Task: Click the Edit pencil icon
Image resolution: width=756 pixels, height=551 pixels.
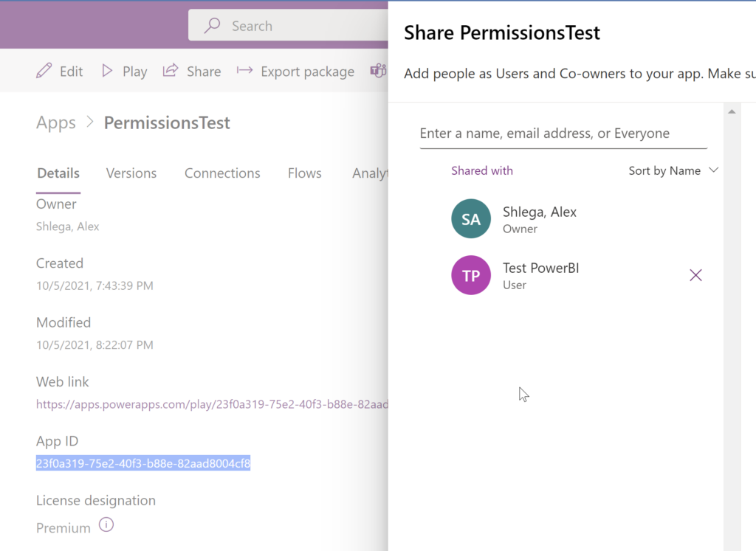Action: 44,71
